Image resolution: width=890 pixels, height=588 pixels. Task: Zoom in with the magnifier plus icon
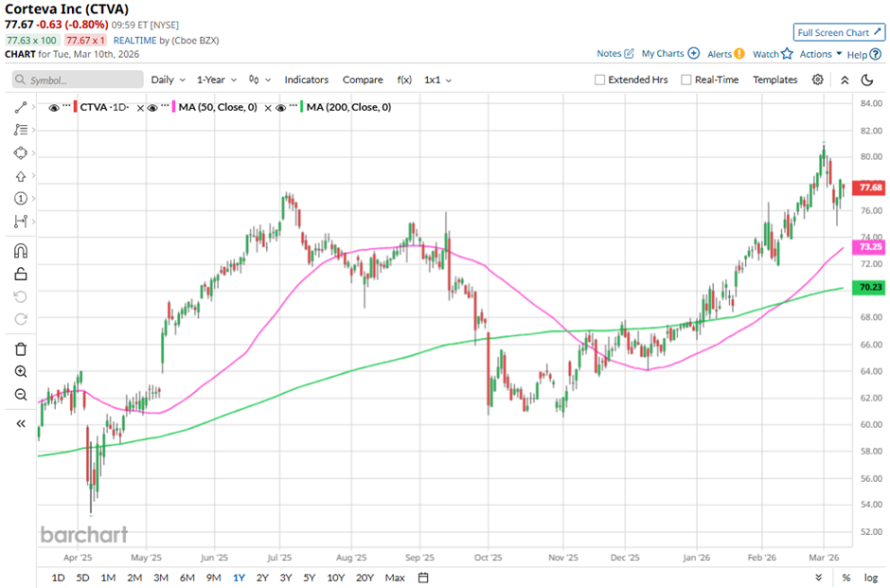coord(21,372)
